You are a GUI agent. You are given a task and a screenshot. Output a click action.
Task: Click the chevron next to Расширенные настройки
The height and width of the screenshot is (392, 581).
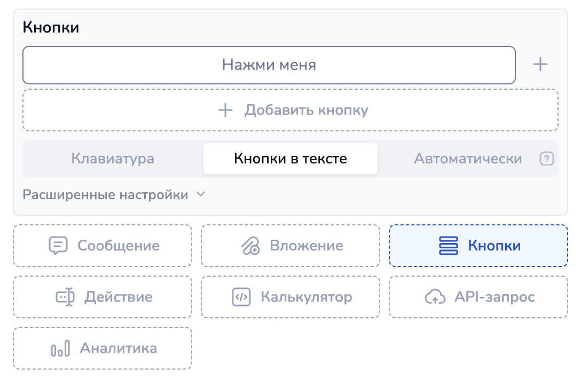tap(201, 194)
